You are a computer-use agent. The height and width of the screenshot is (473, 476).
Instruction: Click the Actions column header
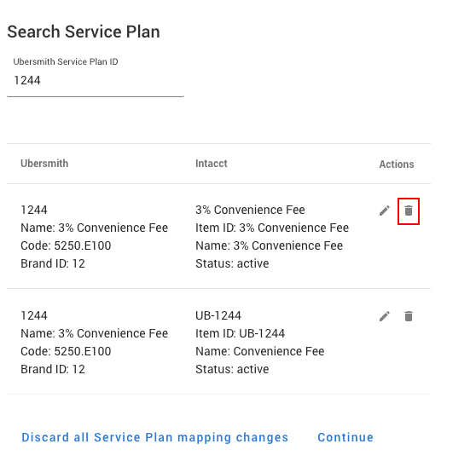click(x=397, y=164)
